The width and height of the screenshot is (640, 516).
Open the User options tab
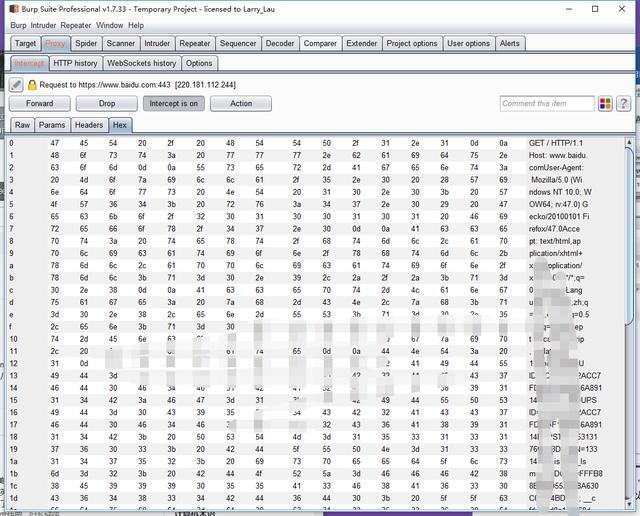469,43
